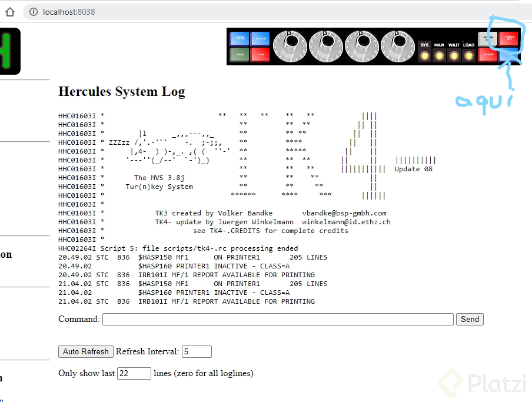
Task: Go to the browser home page
Action: 10,12
